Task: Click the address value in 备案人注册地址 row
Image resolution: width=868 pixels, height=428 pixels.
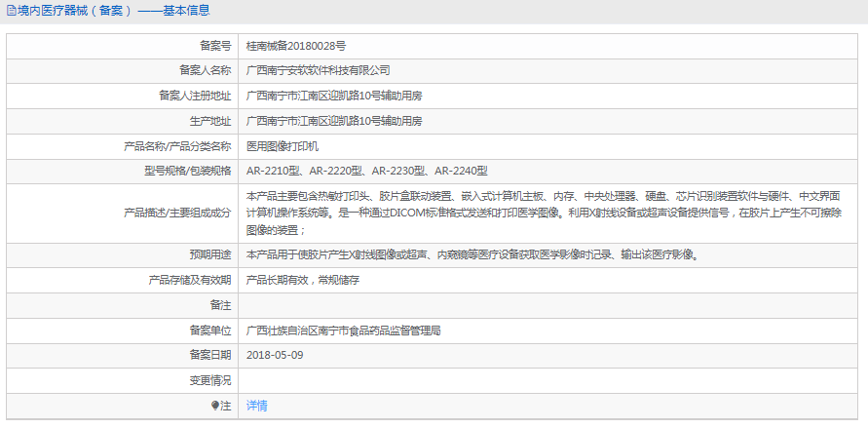Action: (x=334, y=96)
